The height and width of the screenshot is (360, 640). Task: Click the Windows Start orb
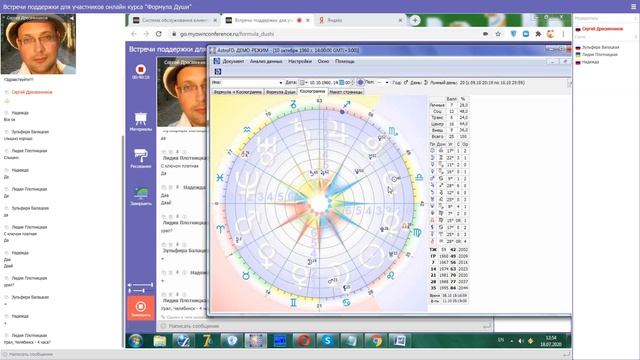click(135, 340)
